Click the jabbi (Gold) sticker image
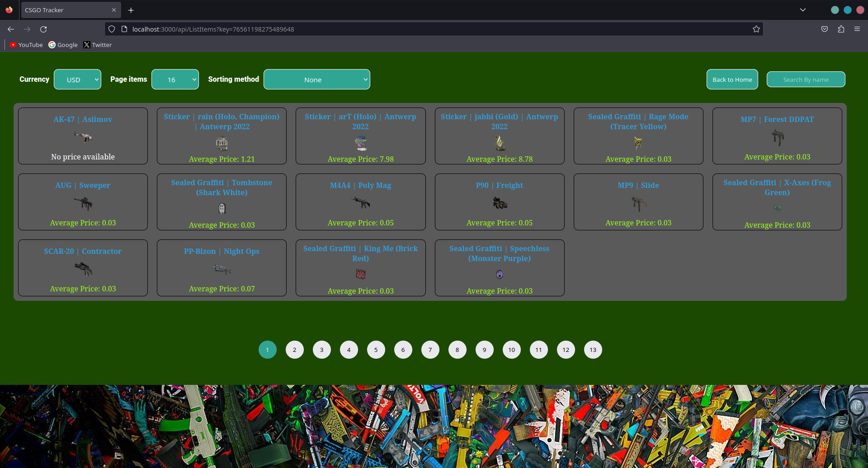This screenshot has height=468, width=868. (x=499, y=143)
